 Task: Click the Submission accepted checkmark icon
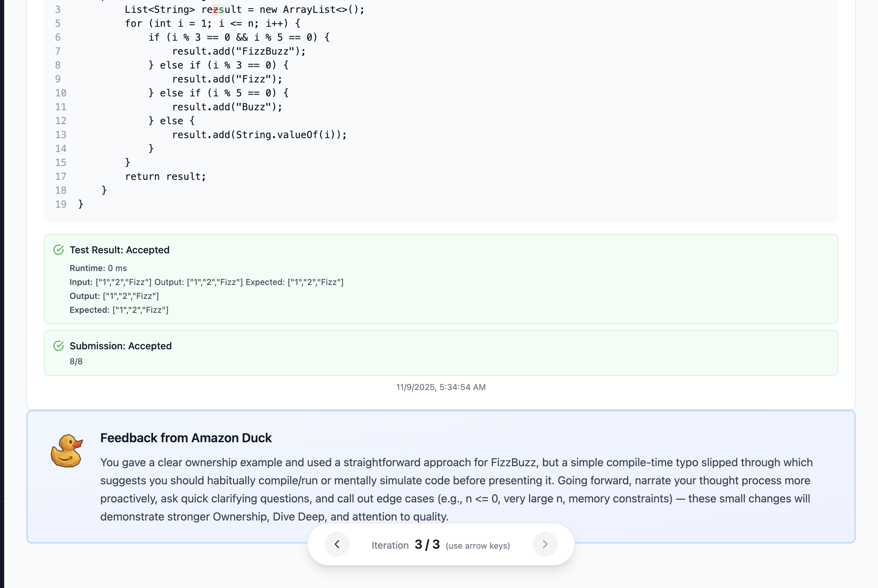[x=58, y=346]
